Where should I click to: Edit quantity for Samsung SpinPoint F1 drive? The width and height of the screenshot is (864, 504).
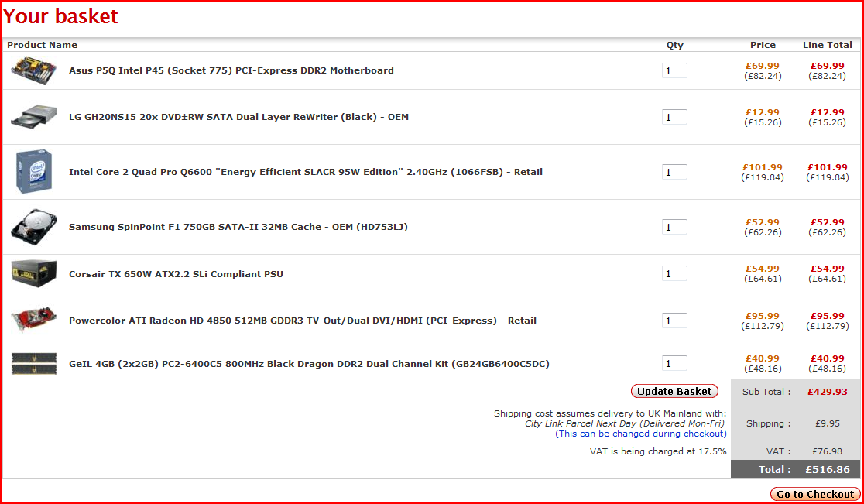674,227
